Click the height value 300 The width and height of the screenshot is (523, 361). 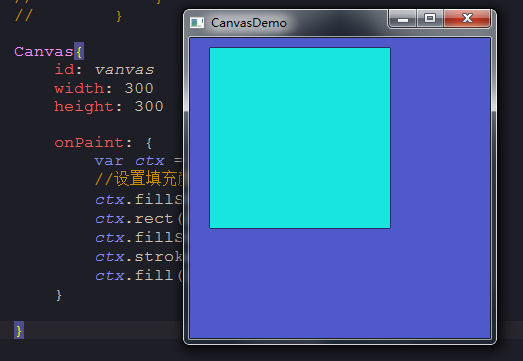149,106
